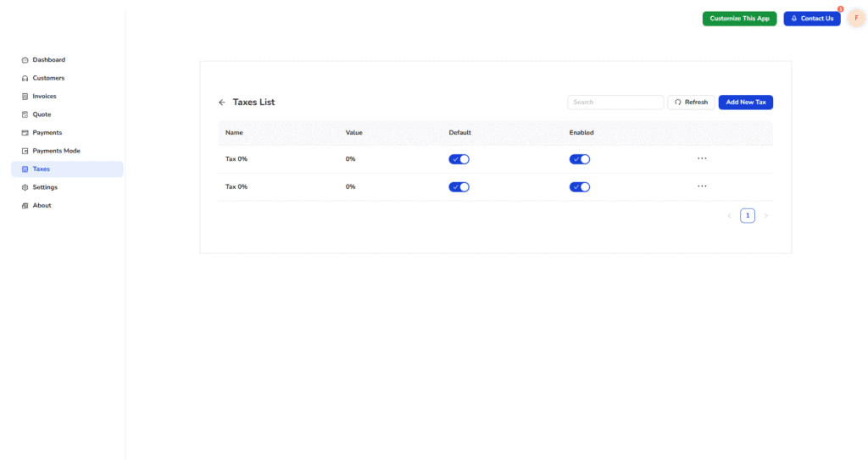
Task: Click the Search input field
Action: click(x=615, y=103)
